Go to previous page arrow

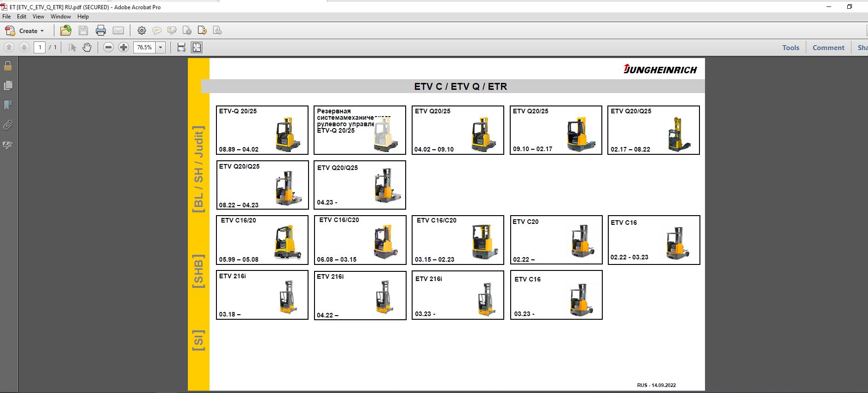(9, 47)
